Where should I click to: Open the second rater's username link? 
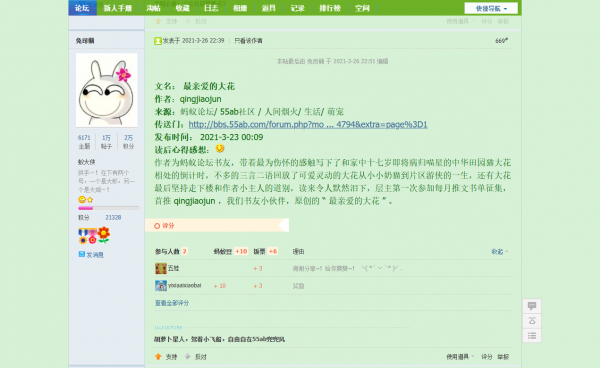coord(184,285)
